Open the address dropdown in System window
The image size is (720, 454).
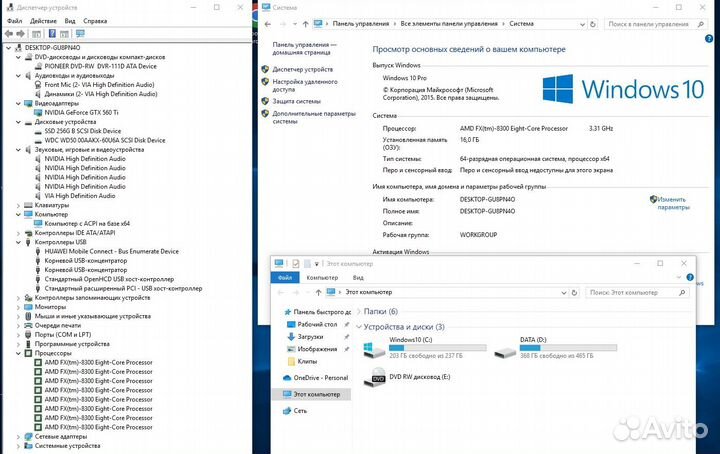coord(582,24)
